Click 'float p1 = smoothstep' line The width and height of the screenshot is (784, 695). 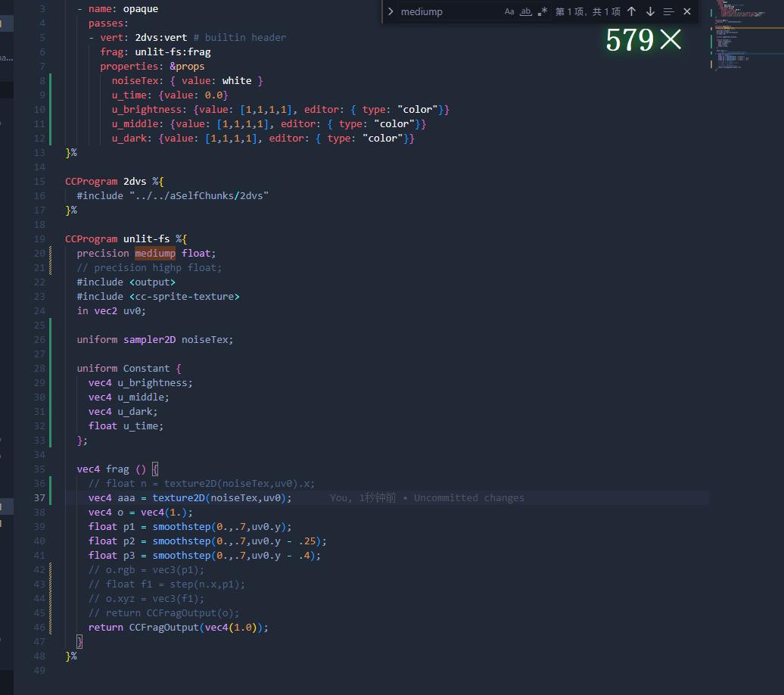[190, 527]
